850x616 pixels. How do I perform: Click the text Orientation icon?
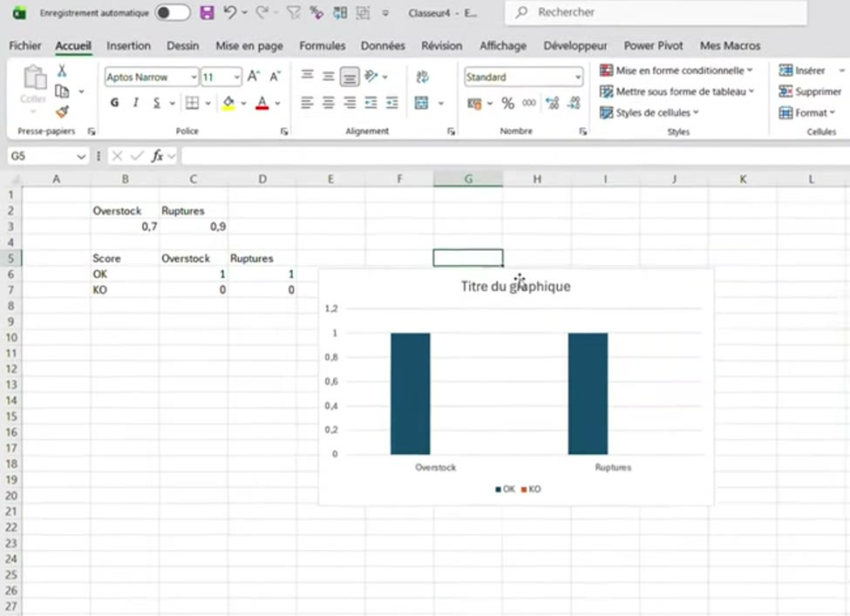(x=371, y=76)
